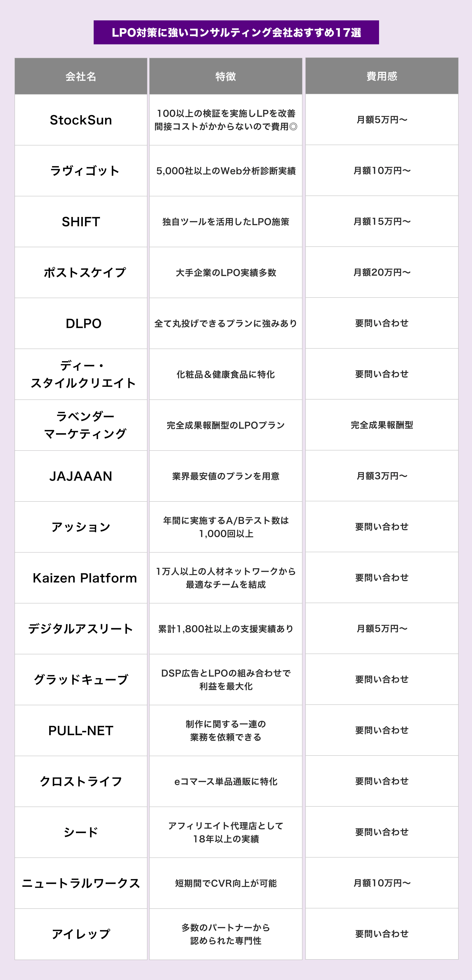This screenshot has height=980, width=472.
Task: Click the DLPO company name
Action: pyautogui.click(x=83, y=323)
